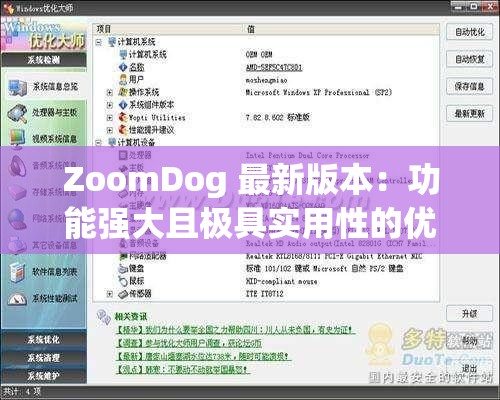Click the value 'HID-compliant mouse'
The width and height of the screenshot is (500, 400).
tap(281, 281)
